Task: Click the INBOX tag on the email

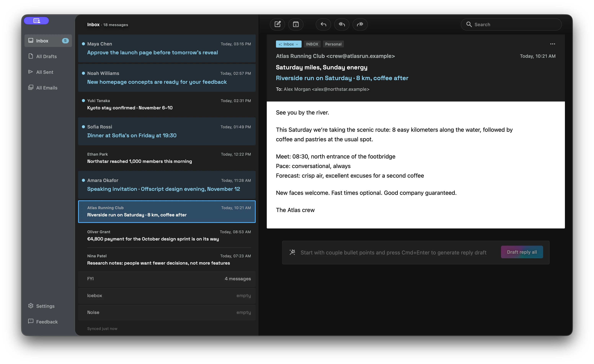Action: (312, 44)
